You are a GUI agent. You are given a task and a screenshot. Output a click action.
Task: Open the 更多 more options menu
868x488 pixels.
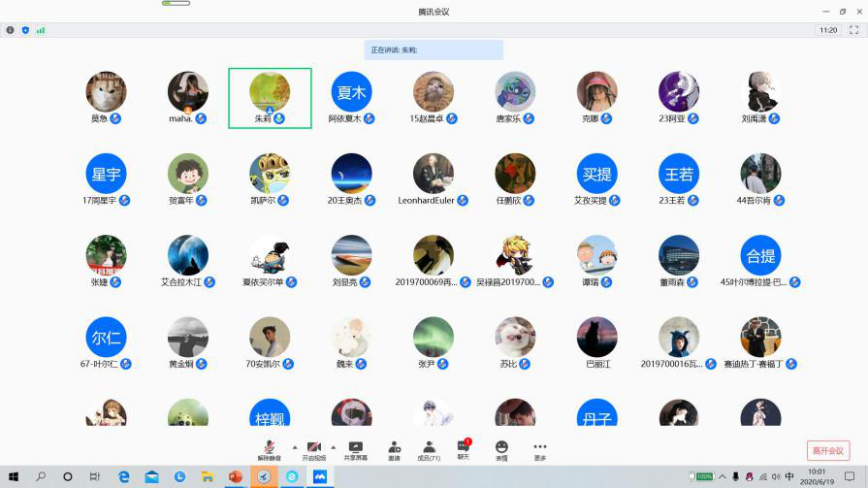click(539, 449)
